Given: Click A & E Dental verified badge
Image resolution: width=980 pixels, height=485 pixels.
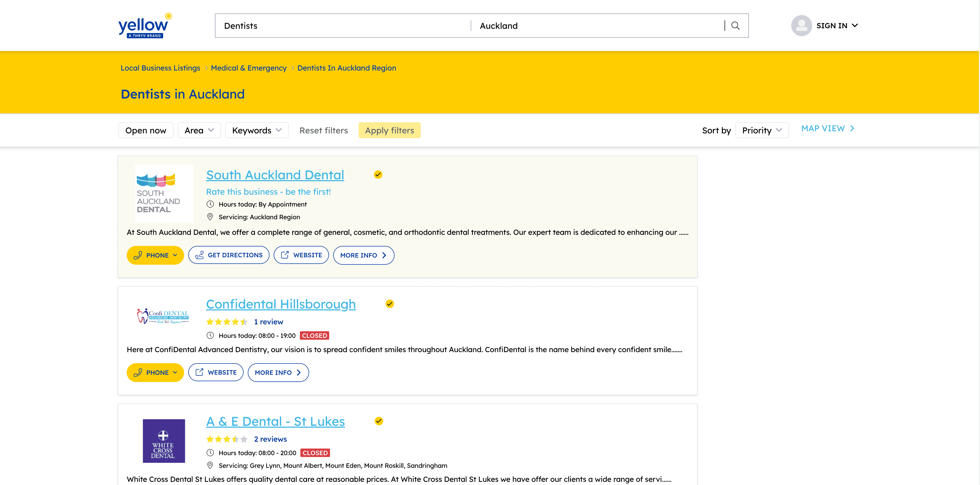Looking at the screenshot, I should pos(378,421).
